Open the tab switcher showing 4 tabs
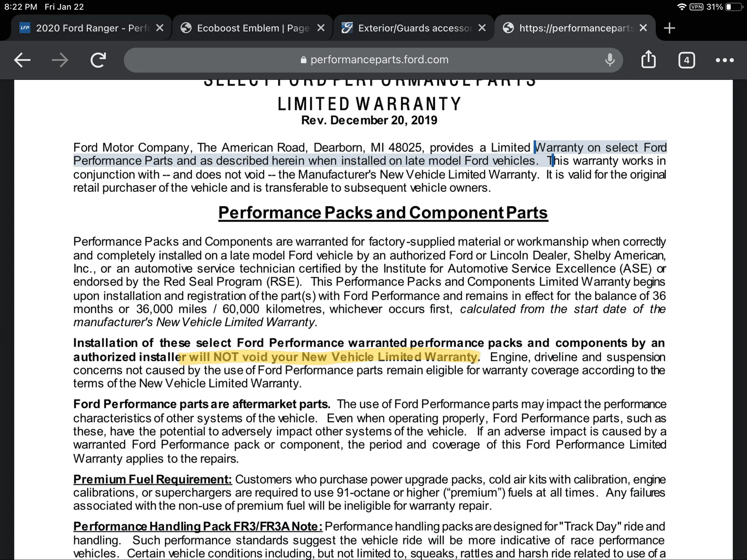747x560 pixels. (x=686, y=60)
